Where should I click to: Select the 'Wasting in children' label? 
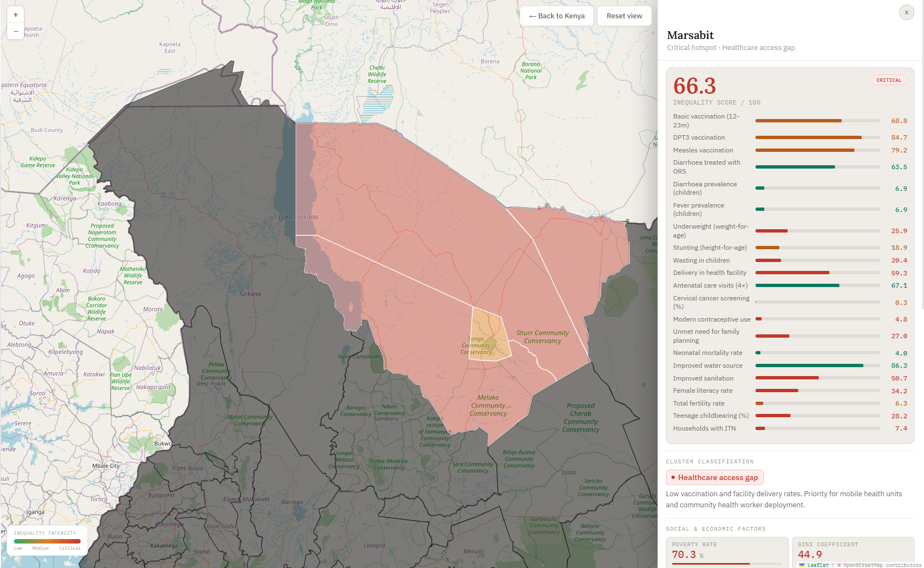click(x=701, y=260)
